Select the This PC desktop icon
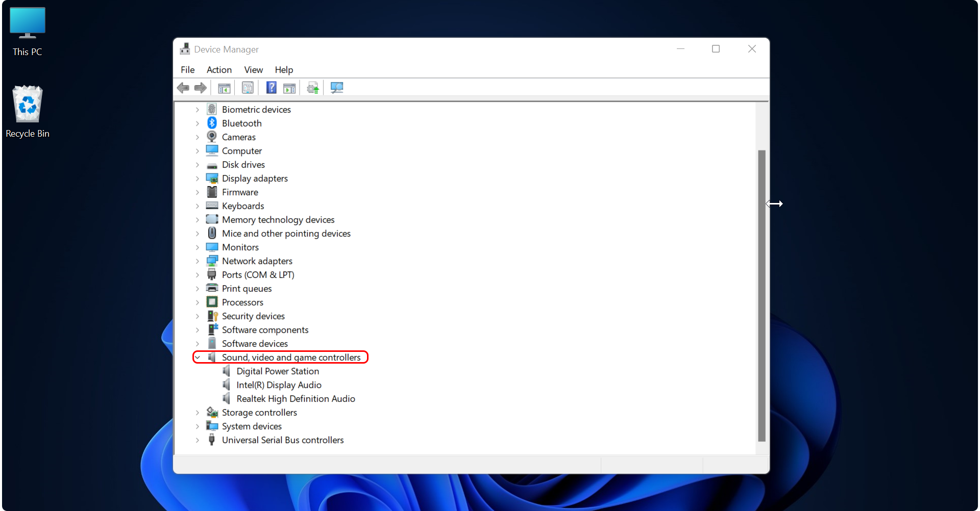The image size is (980, 511). (28, 32)
